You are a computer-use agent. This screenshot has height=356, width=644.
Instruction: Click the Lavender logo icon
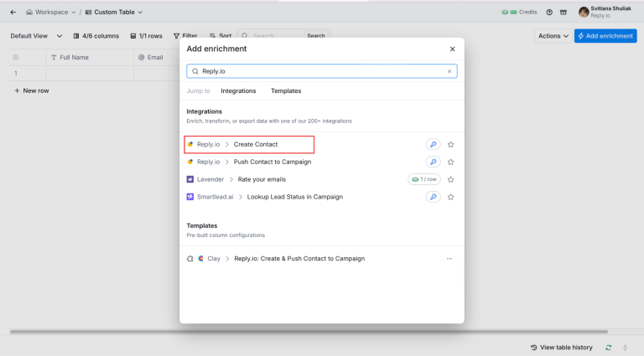tap(190, 179)
